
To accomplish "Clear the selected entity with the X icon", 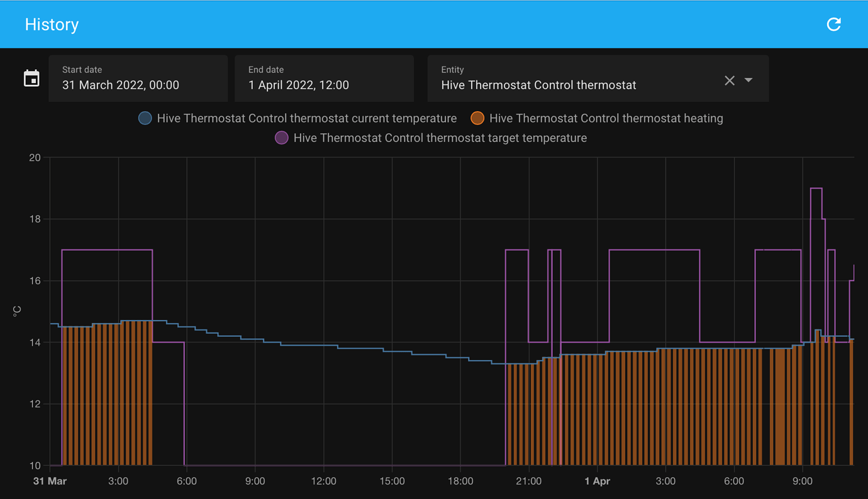I will click(x=729, y=80).
